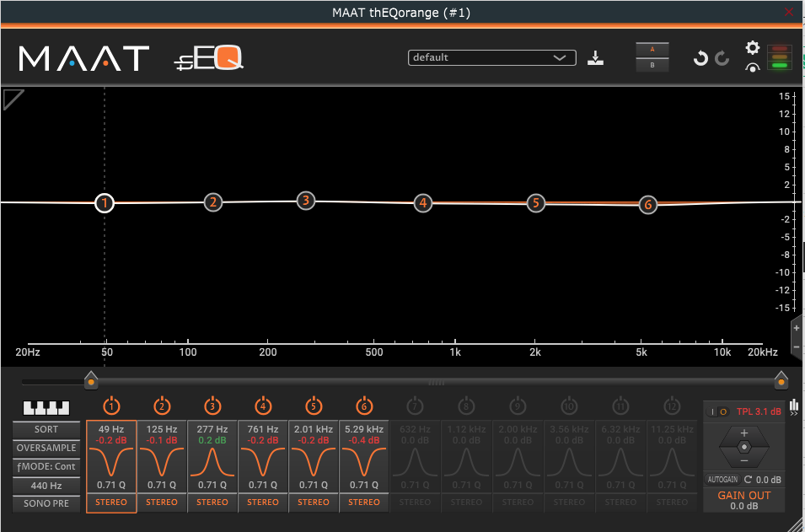
Task: Select EQ node 3 on the graph
Action: tap(306, 201)
